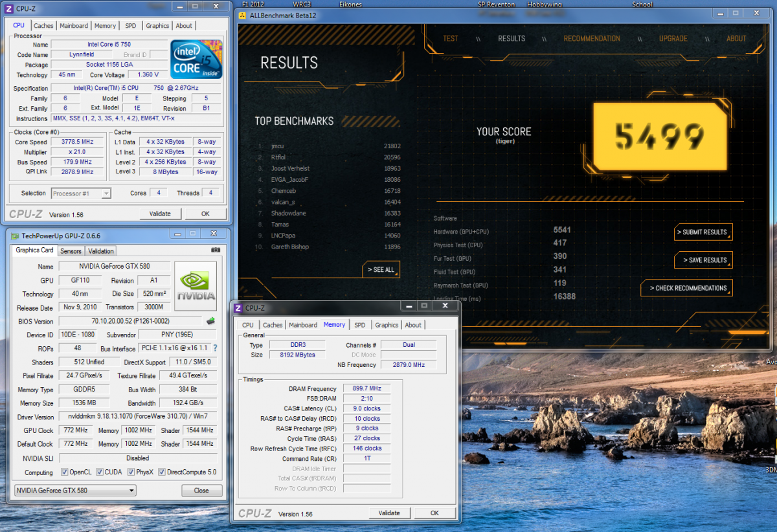Screen dimensions: 777x532
Task: Select the RESULTS tab in ALLBenchmark
Action: pyautogui.click(x=512, y=38)
